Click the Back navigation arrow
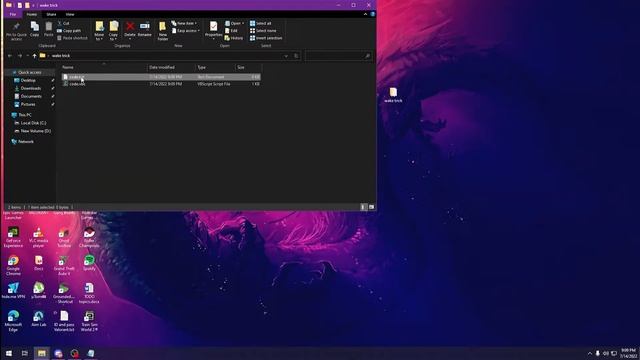640x360 pixels. point(10,56)
